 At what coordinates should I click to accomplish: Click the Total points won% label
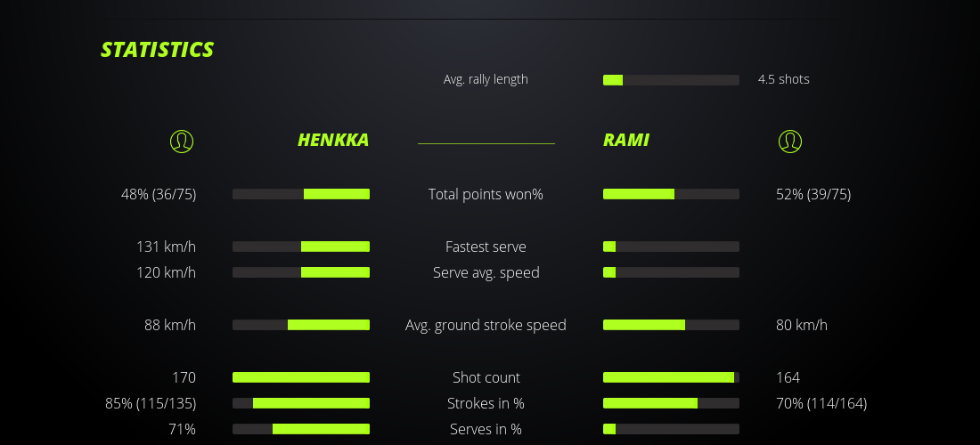(x=486, y=194)
